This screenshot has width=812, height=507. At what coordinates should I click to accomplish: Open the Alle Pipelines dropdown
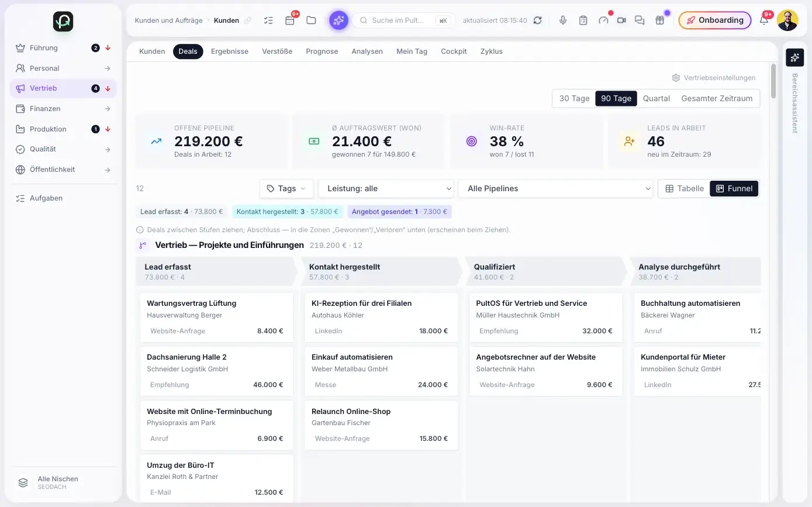(556, 188)
